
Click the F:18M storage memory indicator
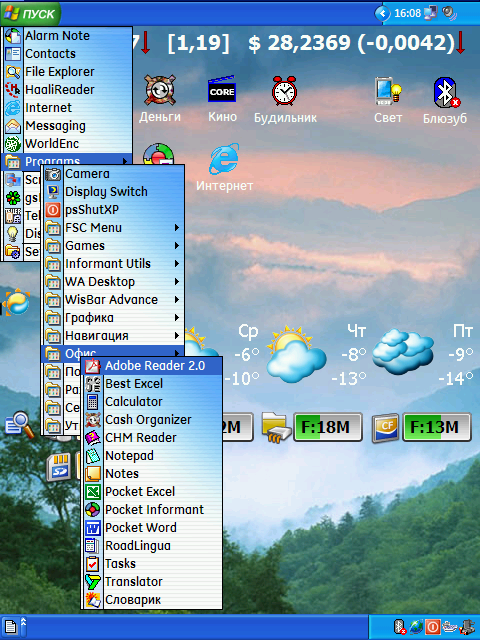[328, 427]
